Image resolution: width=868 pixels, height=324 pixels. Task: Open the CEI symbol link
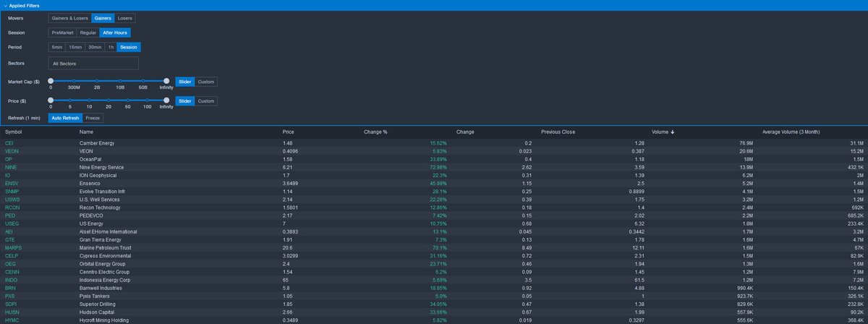click(9, 143)
